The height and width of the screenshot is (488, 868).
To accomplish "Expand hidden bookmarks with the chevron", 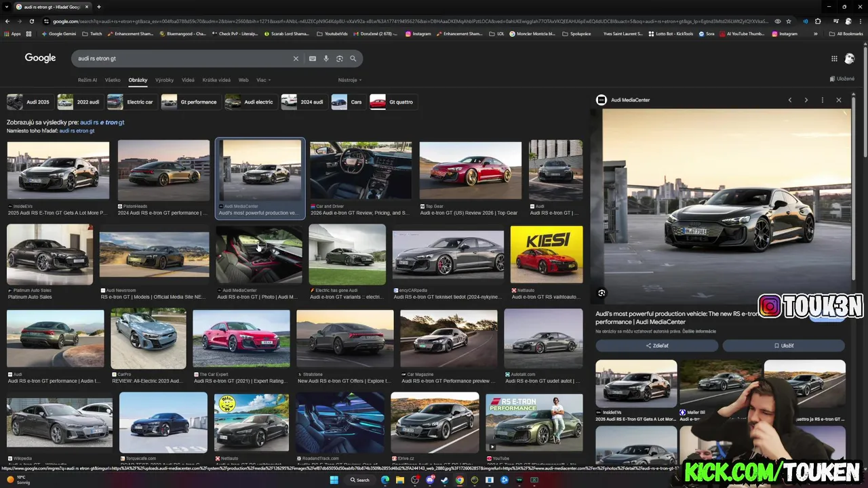I will (x=816, y=33).
